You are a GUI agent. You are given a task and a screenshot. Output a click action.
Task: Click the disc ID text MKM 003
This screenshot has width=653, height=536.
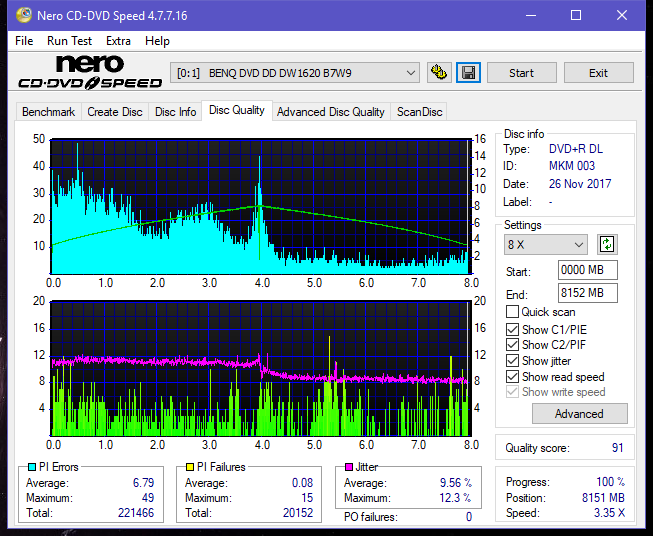(572, 166)
